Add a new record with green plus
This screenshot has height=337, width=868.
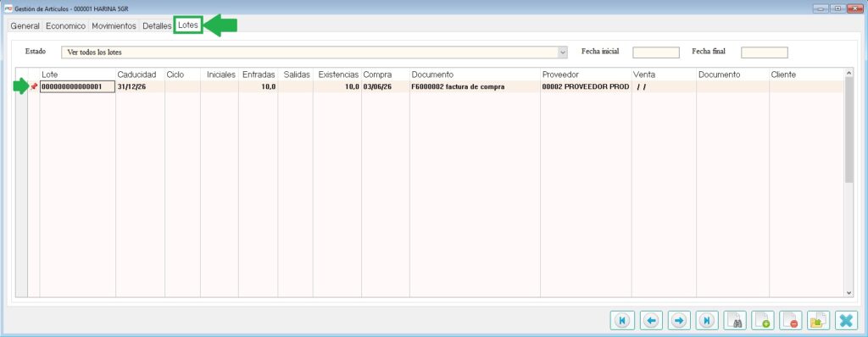(763, 320)
